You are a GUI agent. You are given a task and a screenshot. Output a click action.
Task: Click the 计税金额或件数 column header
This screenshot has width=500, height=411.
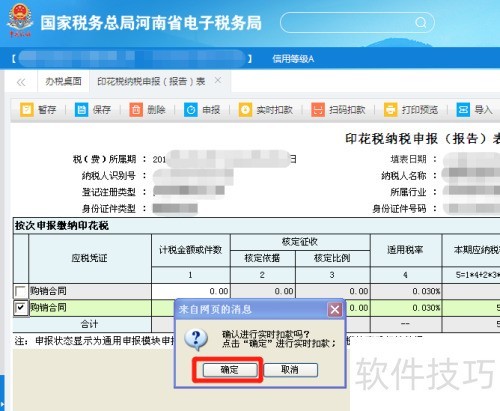click(x=191, y=250)
